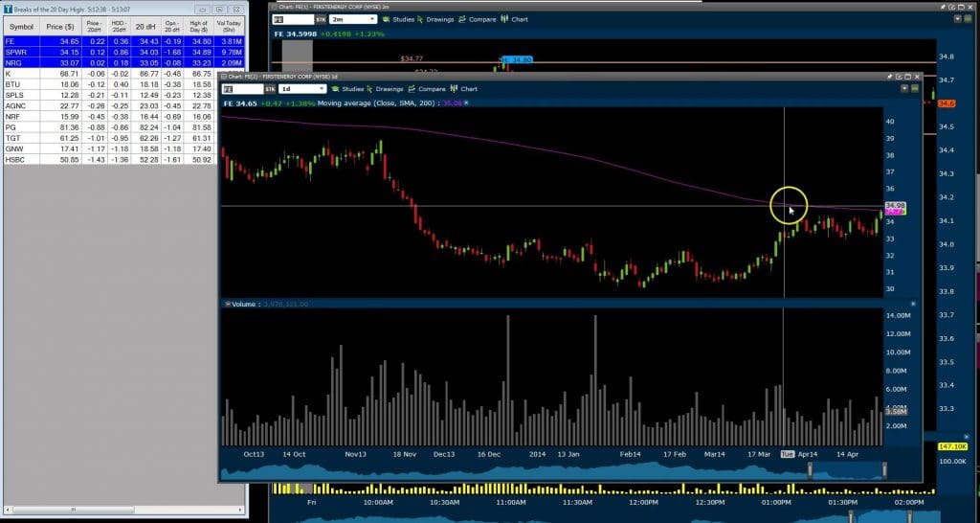Open Drawings in the front 1d chart
Image resolution: width=980 pixels, height=523 pixels.
point(385,89)
